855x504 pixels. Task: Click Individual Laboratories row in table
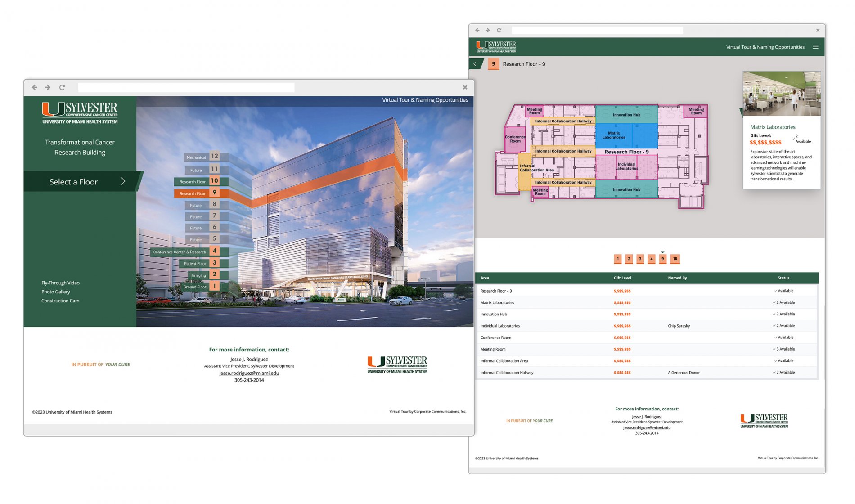pos(647,326)
